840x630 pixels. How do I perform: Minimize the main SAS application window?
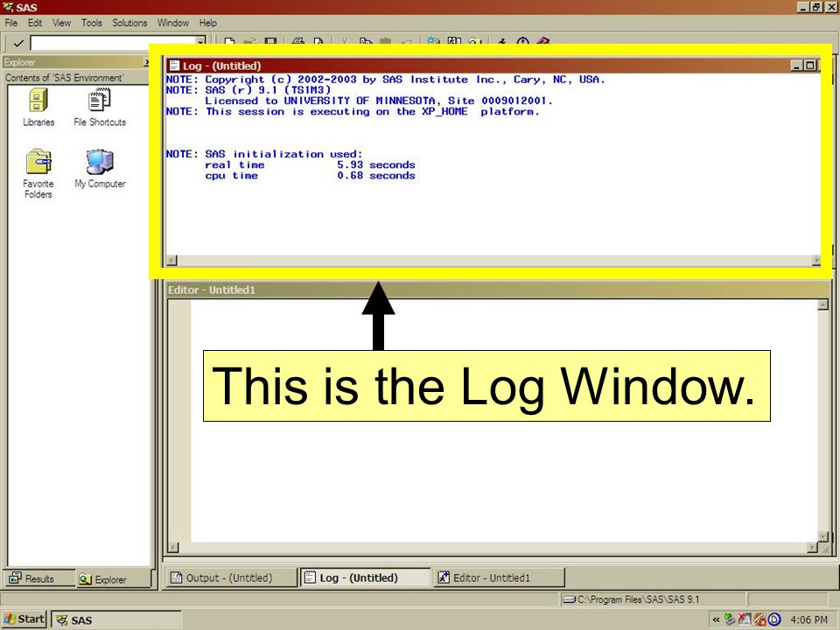tap(803, 7)
